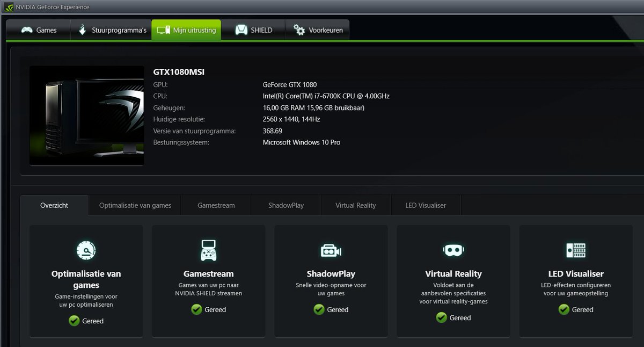Click the GeForce GTX 1080 GPU value
Image resolution: width=644 pixels, height=347 pixels.
tap(290, 85)
